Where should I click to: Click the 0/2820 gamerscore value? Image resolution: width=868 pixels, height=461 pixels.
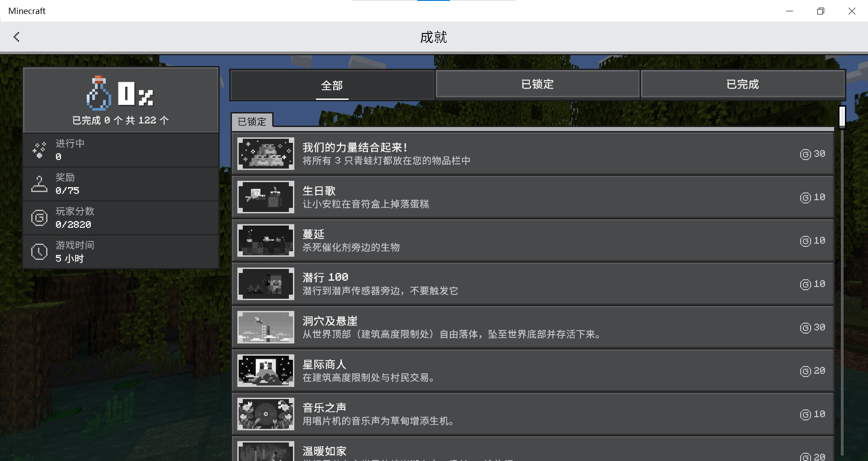[73, 225]
